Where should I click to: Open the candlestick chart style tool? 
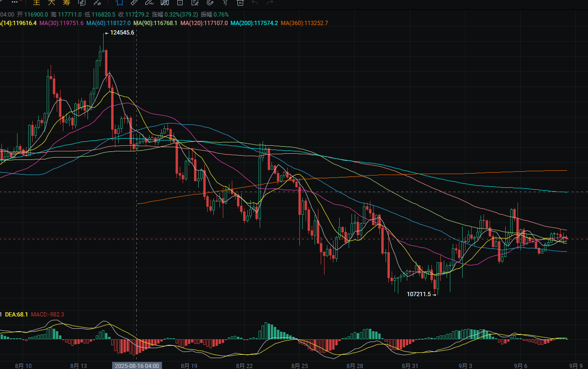click(165, 3)
